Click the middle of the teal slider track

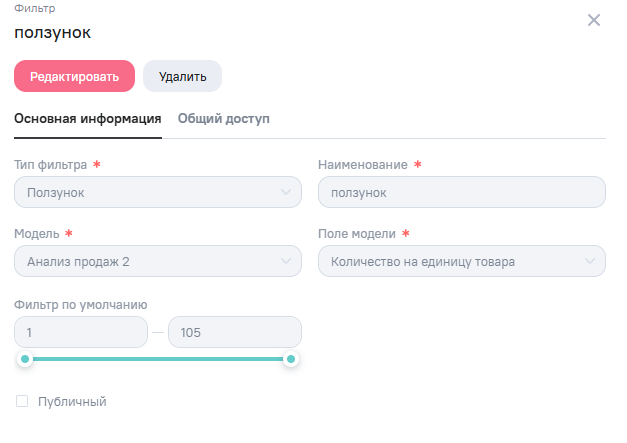(x=158, y=359)
